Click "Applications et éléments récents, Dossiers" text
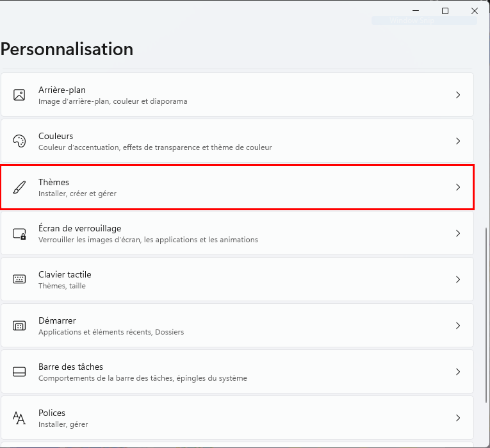Viewport: 490px width, 448px height. (111, 332)
